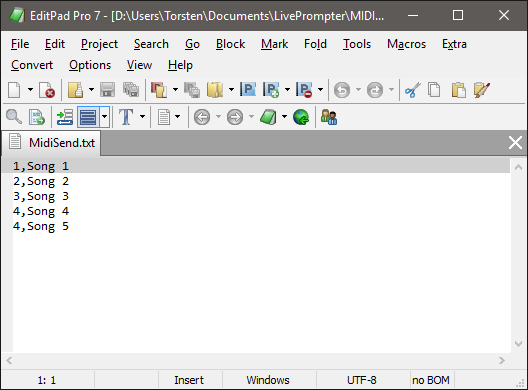Open the Options menu

coord(90,65)
